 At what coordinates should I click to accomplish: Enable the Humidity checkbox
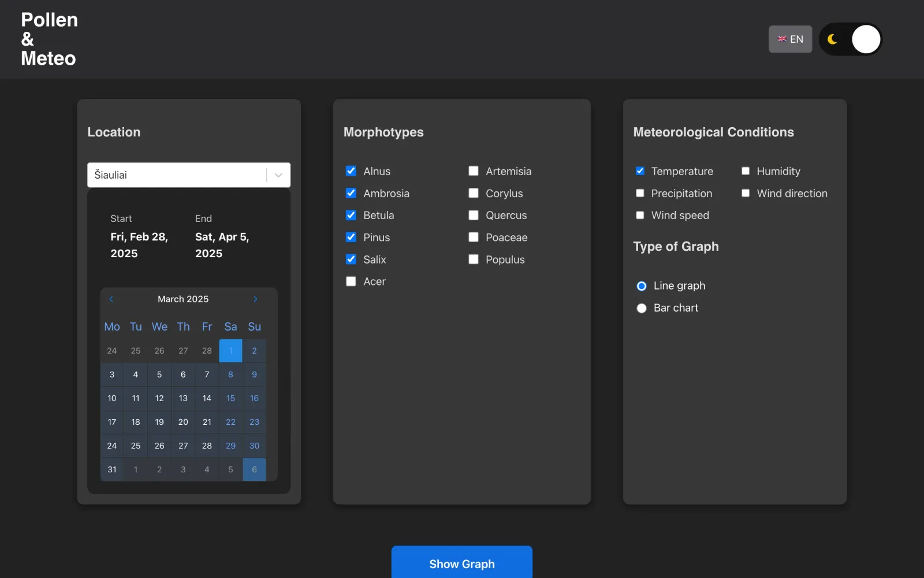(746, 171)
